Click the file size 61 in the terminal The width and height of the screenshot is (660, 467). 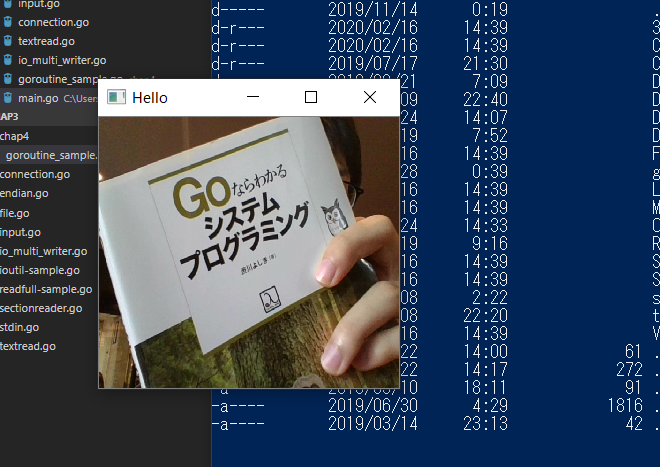(x=633, y=351)
